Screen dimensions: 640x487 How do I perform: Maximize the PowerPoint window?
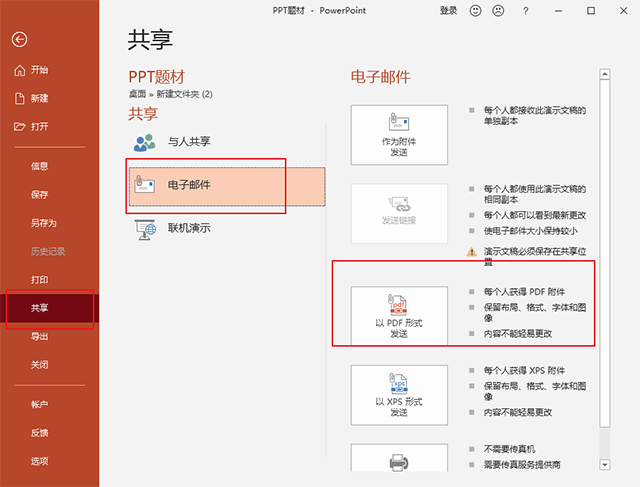click(x=591, y=11)
